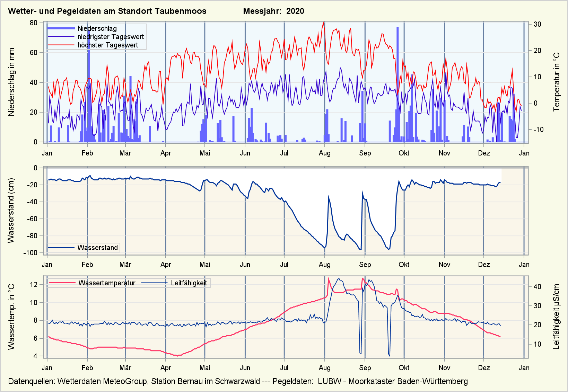Image resolution: width=568 pixels, height=392 pixels.
Task: Click the Aug label under the Wasserstand chart
Action: (324, 265)
